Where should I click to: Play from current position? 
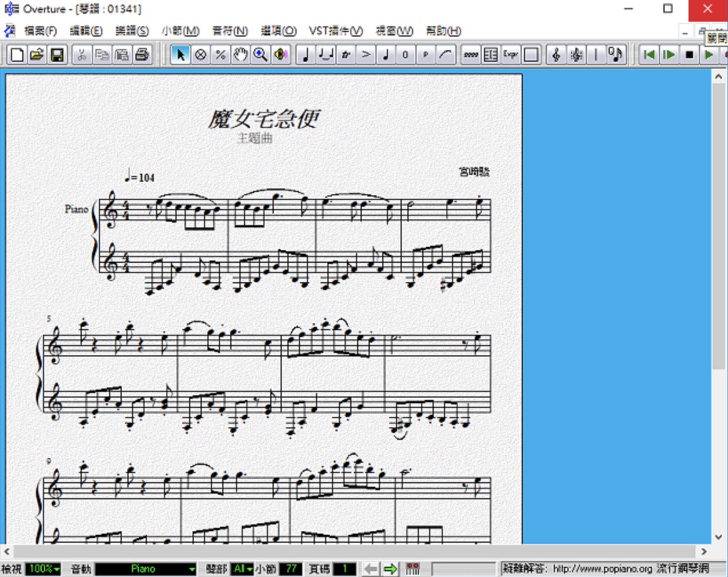coord(669,55)
